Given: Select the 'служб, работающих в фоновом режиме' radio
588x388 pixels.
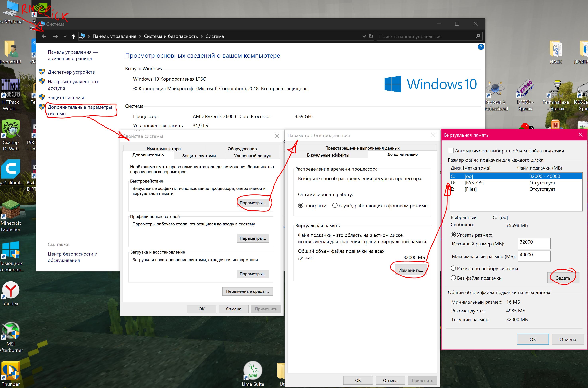Looking at the screenshot, I should pyautogui.click(x=335, y=205).
